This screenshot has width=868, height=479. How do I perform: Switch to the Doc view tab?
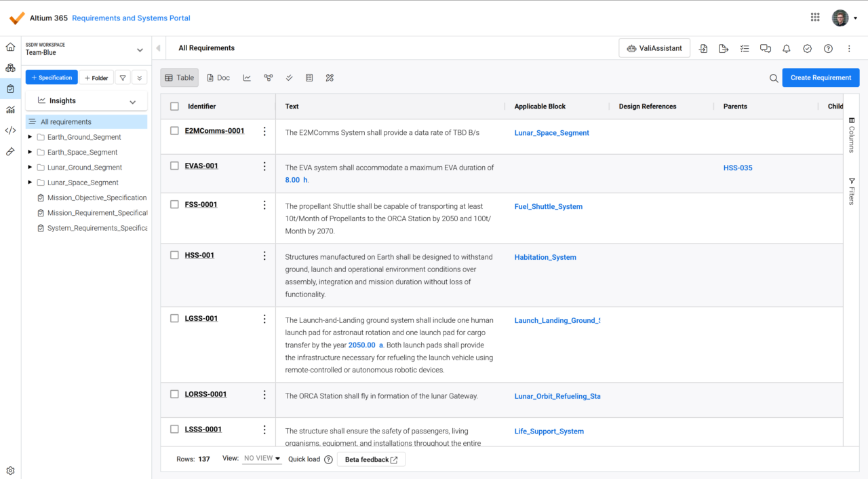218,78
